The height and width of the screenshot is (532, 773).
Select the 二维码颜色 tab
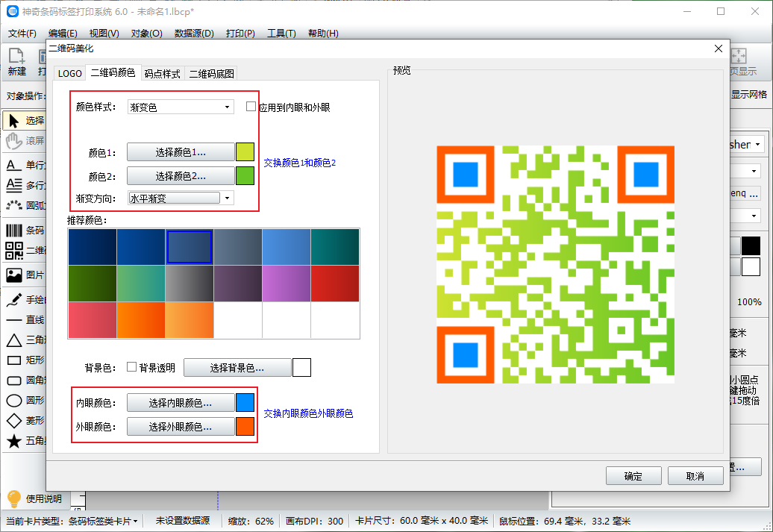[113, 72]
